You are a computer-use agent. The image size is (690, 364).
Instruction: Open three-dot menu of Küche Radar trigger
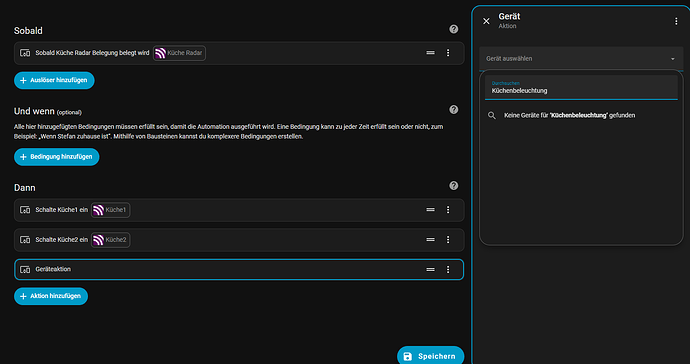[x=448, y=53]
